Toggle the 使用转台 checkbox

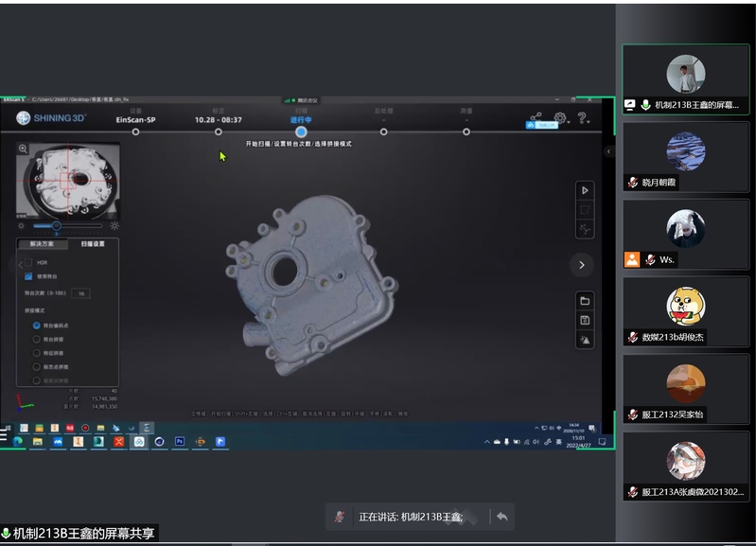pyautogui.click(x=28, y=276)
